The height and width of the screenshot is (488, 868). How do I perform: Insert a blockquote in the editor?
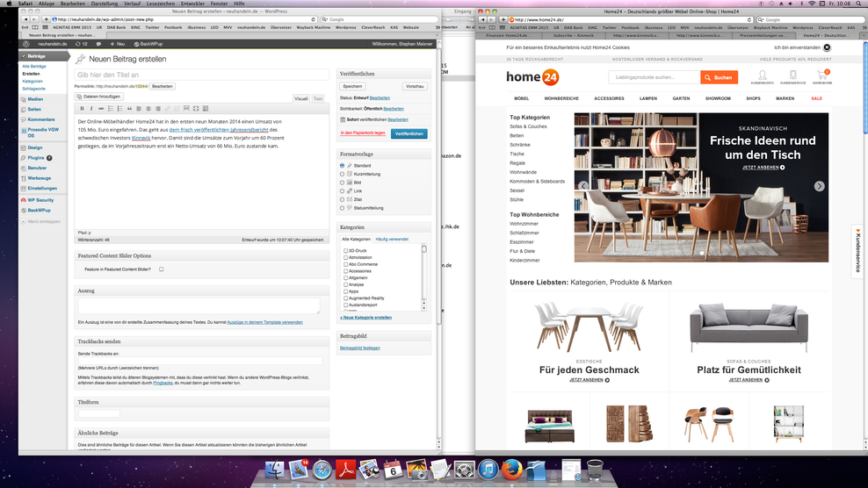click(x=129, y=109)
